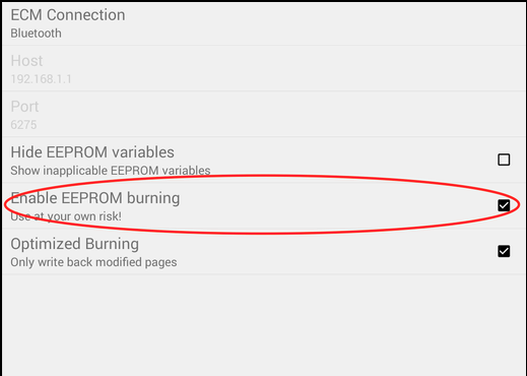
Task: Tap the Only write back modified pages description
Action: tap(94, 262)
